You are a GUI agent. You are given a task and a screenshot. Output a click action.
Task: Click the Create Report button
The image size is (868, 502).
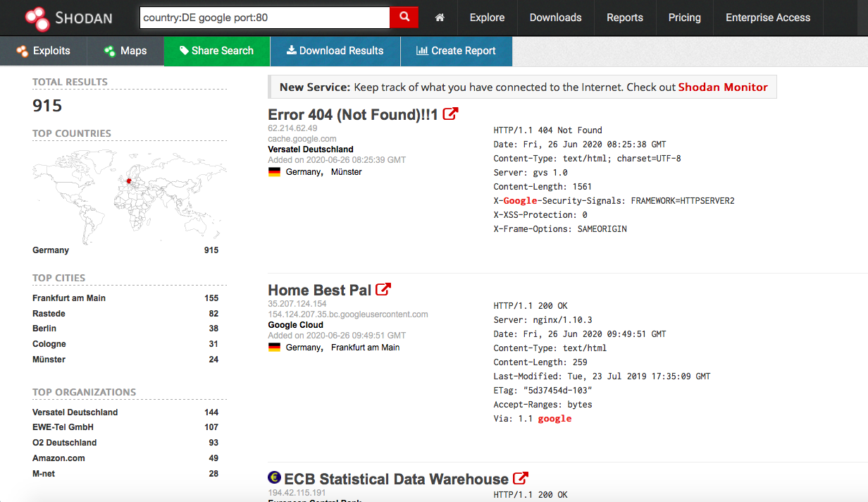pyautogui.click(x=457, y=51)
